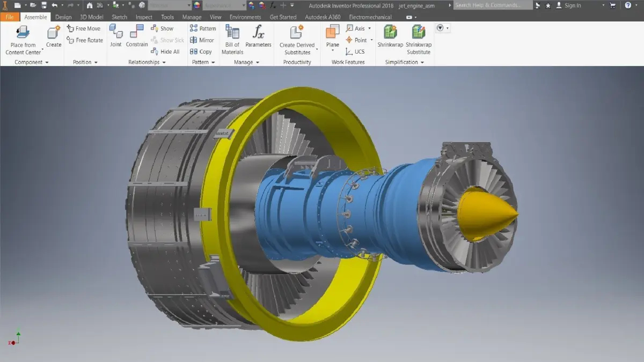Switch to the View tab

[215, 17]
